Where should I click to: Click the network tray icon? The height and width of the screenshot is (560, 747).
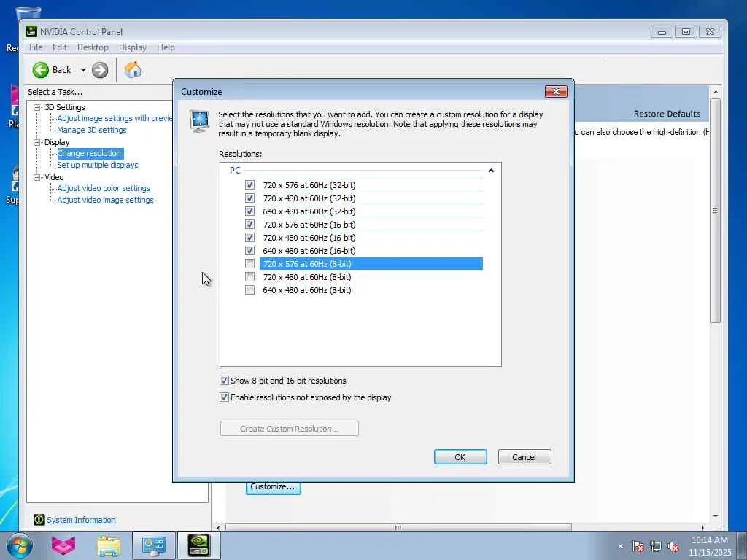pos(656,547)
